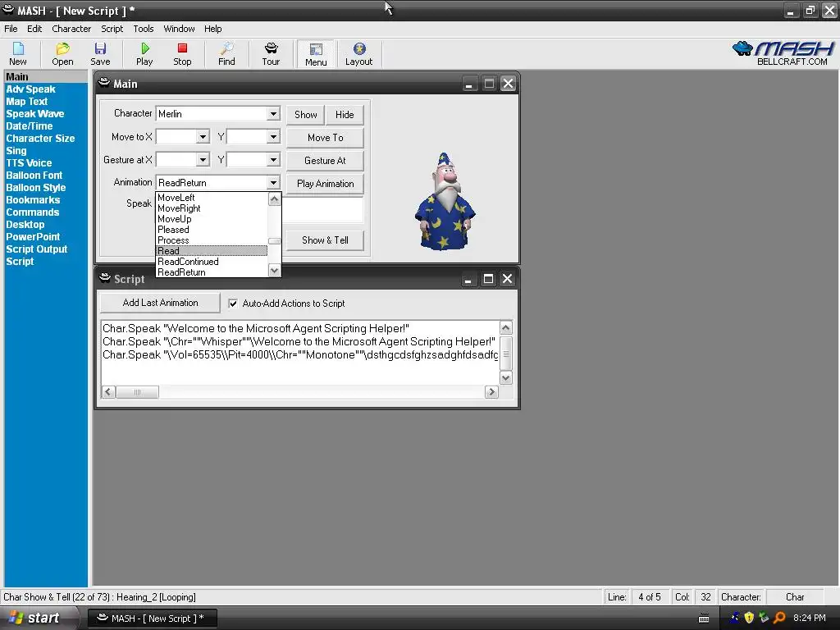Click the Script window title icon

(x=105, y=278)
